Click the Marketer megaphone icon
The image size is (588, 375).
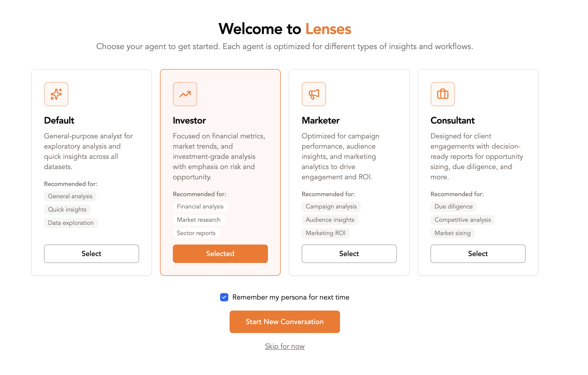coord(314,94)
